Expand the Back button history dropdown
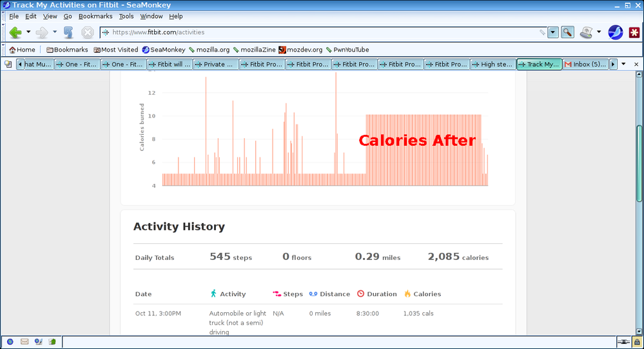This screenshot has height=349, width=644. click(x=28, y=32)
